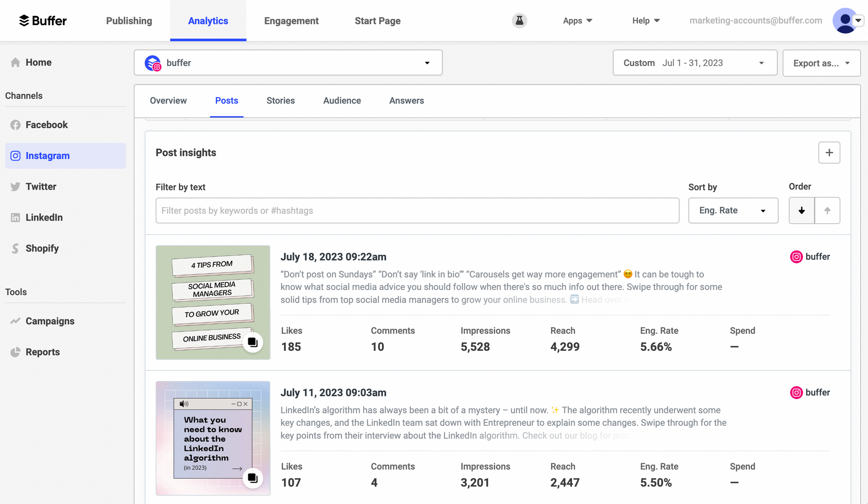Set sort order to ascending arrow

coord(827,211)
